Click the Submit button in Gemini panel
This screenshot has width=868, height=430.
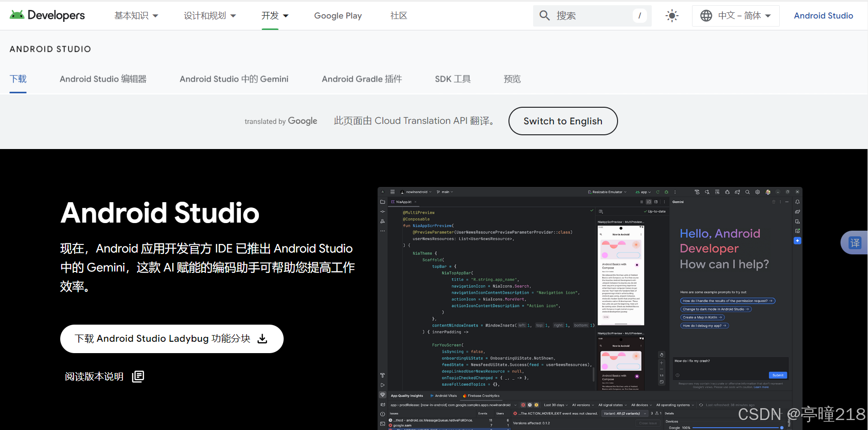(x=778, y=375)
